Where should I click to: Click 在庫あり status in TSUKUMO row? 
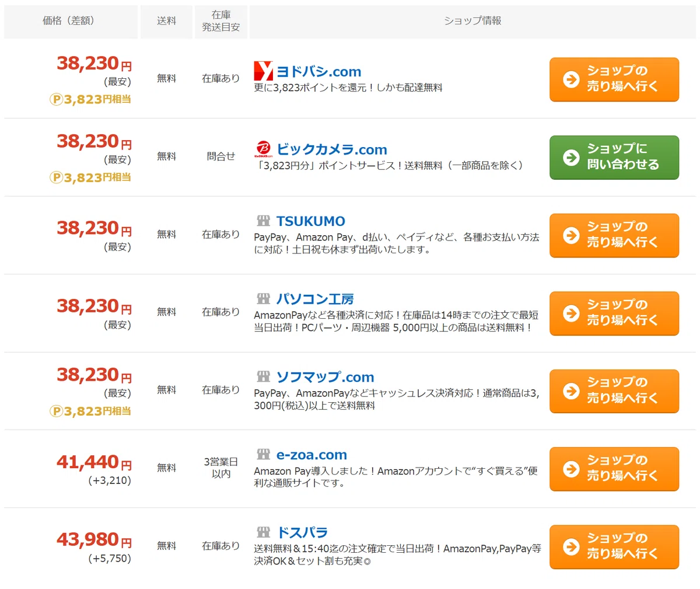pyautogui.click(x=221, y=234)
